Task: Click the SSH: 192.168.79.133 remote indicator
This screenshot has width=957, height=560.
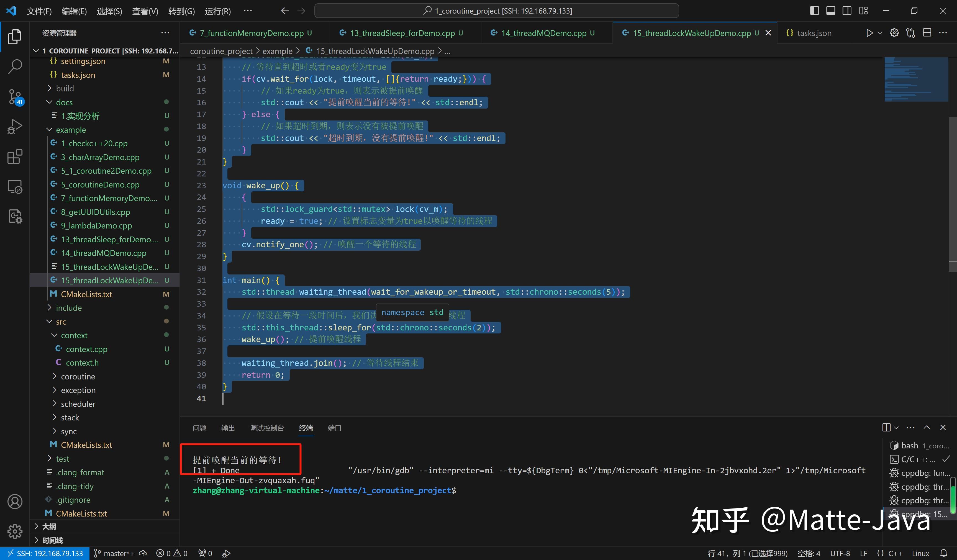Action: (44, 553)
